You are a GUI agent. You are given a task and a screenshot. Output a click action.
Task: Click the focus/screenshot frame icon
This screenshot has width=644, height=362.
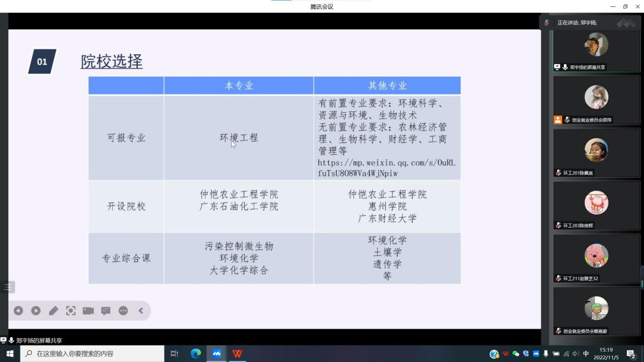71,310
